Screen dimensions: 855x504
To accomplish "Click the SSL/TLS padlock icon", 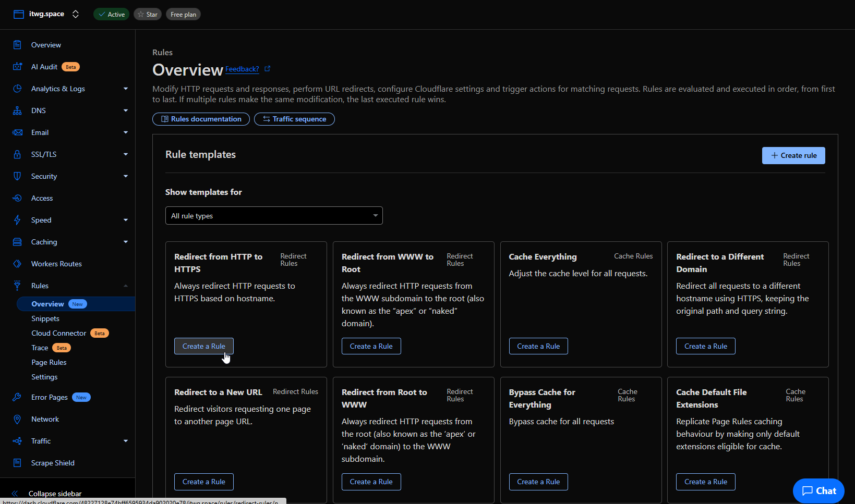I will [17, 154].
